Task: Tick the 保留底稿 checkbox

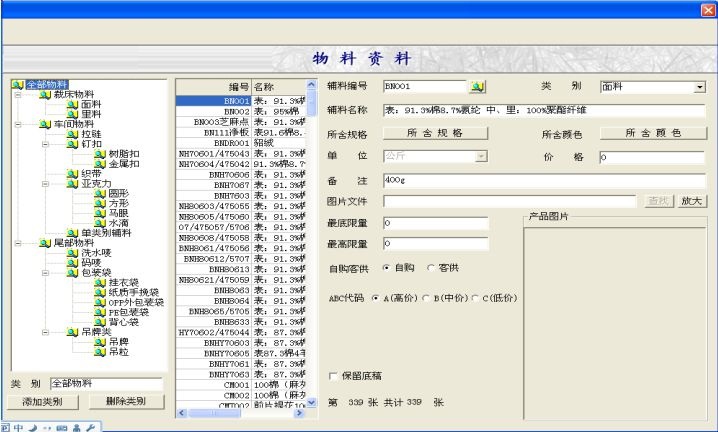Action: [333, 376]
